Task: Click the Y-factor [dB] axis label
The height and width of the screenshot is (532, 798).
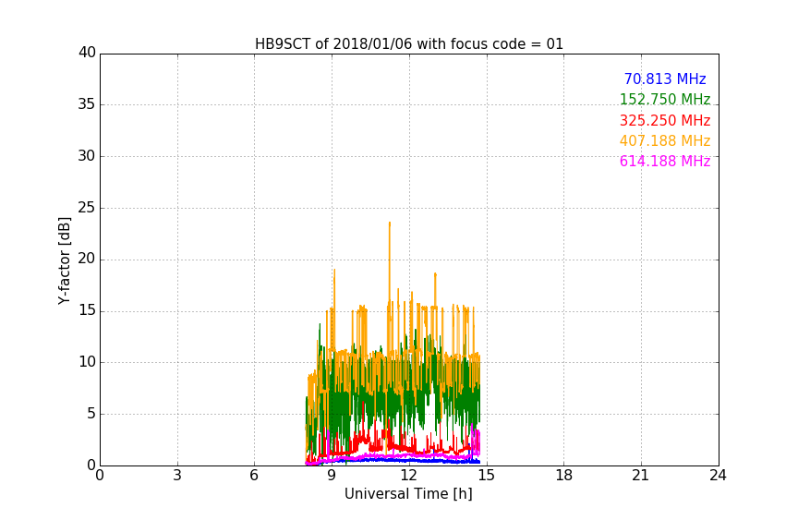Action: [64, 260]
